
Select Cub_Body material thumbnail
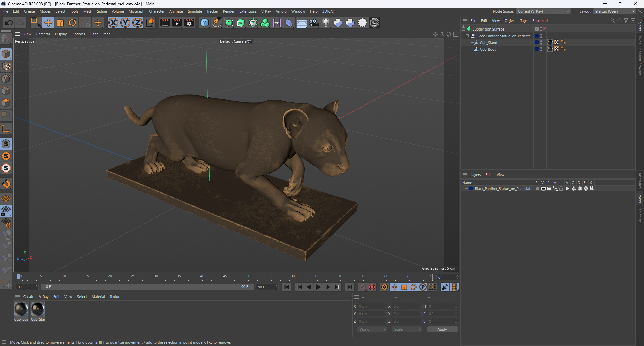pos(21,309)
